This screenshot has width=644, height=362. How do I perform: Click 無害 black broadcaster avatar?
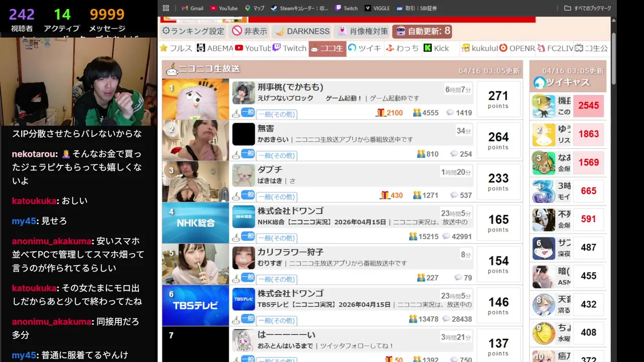[244, 134]
